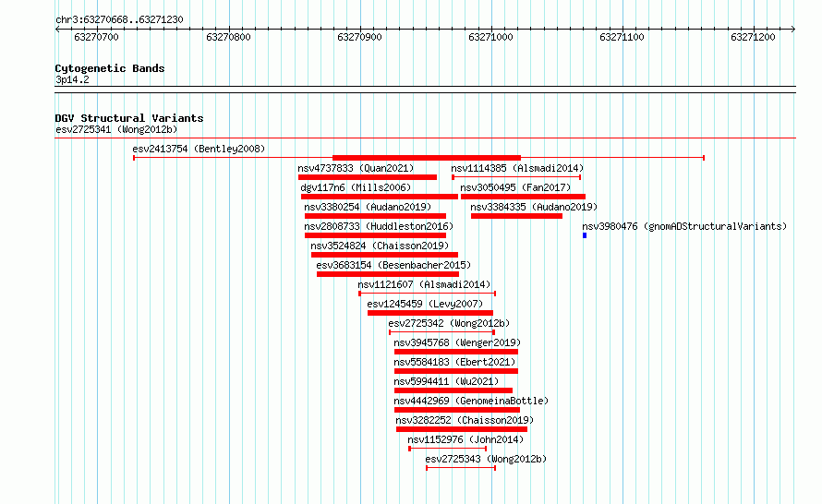Screen dimensions: 822x504
Task: Click the right arrow end of the ruler
Action: tap(793, 30)
